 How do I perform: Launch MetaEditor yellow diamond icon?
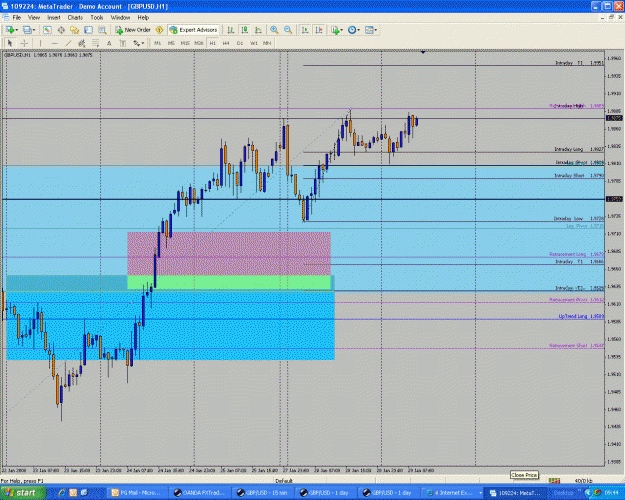coord(159,30)
